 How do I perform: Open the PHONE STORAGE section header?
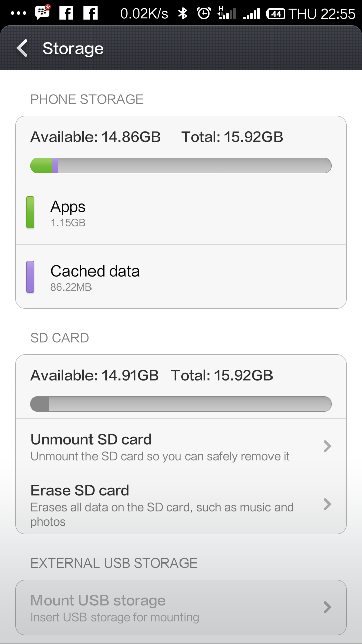click(x=86, y=99)
